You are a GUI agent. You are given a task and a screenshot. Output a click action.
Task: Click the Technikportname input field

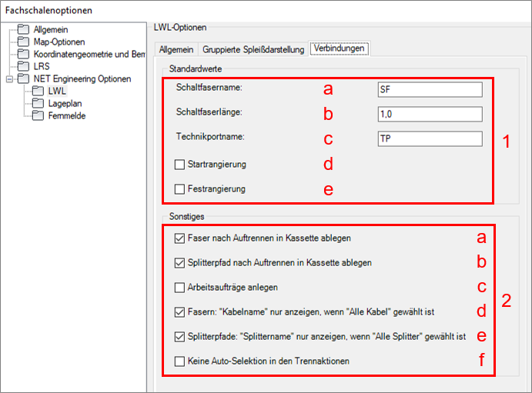click(x=429, y=138)
